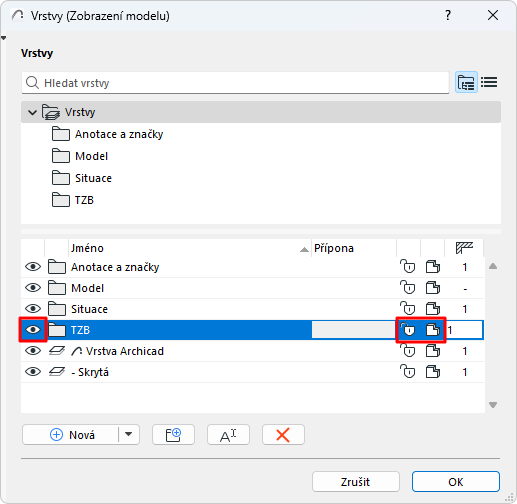
Task: Select Situace folder in tree
Action: 93,178
